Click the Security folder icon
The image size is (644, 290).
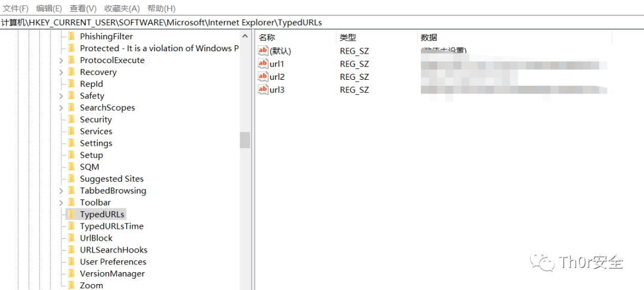(x=72, y=119)
